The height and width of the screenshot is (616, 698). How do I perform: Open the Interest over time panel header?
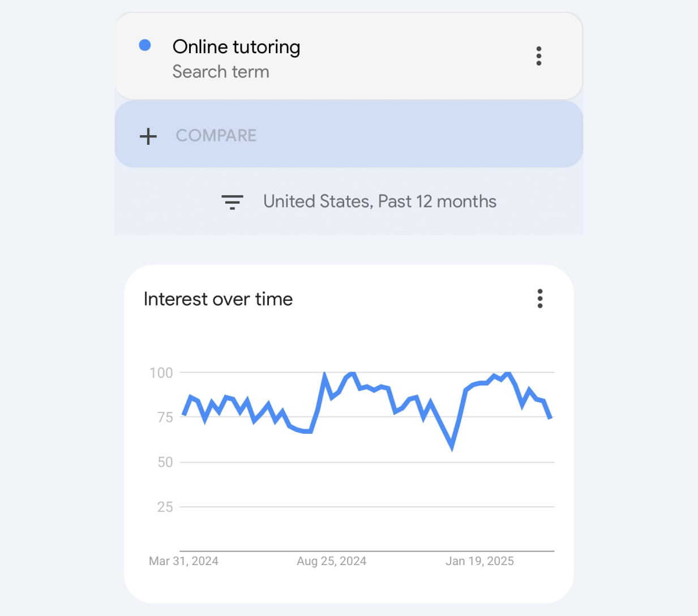tap(219, 299)
